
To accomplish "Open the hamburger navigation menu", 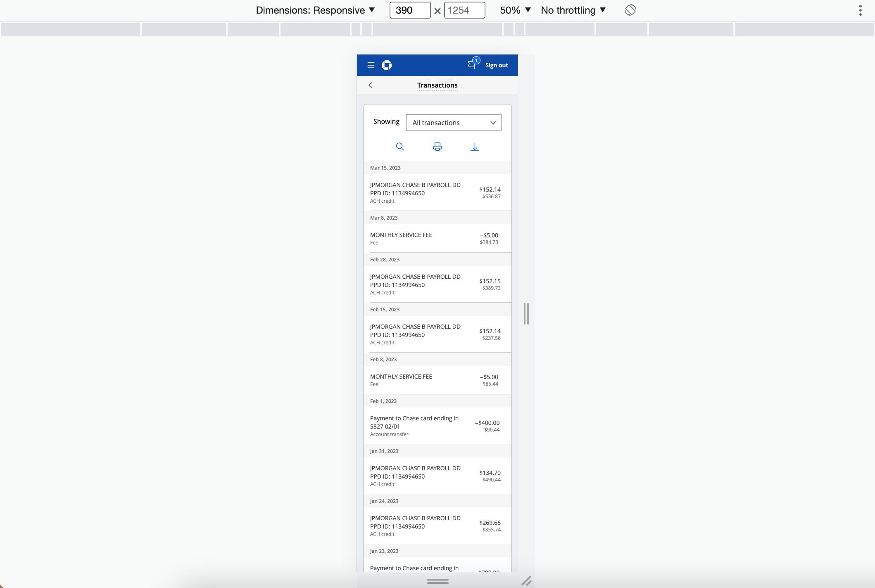I will click(x=371, y=65).
